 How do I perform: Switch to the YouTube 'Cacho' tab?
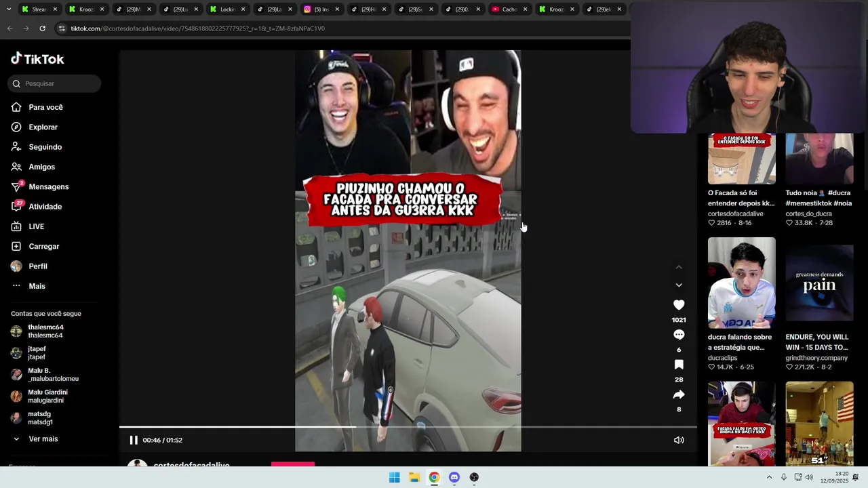coord(509,9)
